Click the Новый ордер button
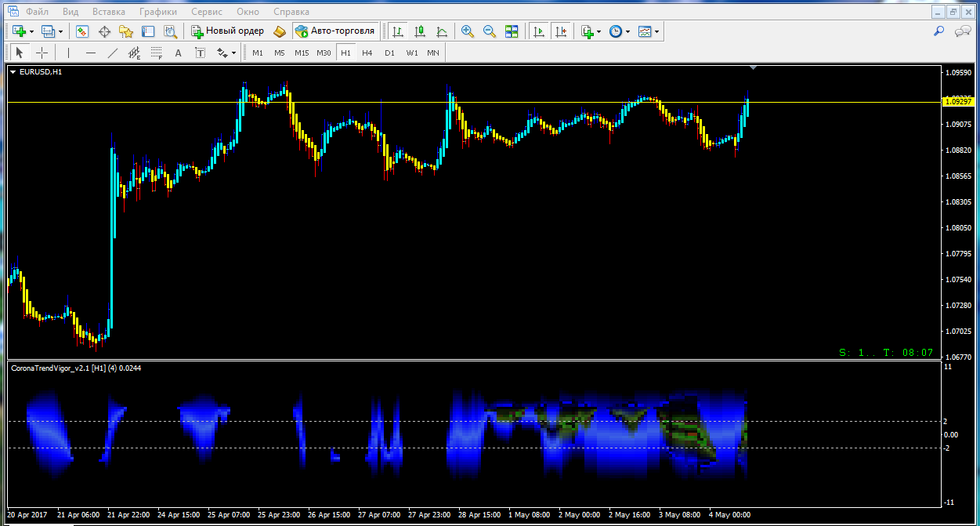 227,31
